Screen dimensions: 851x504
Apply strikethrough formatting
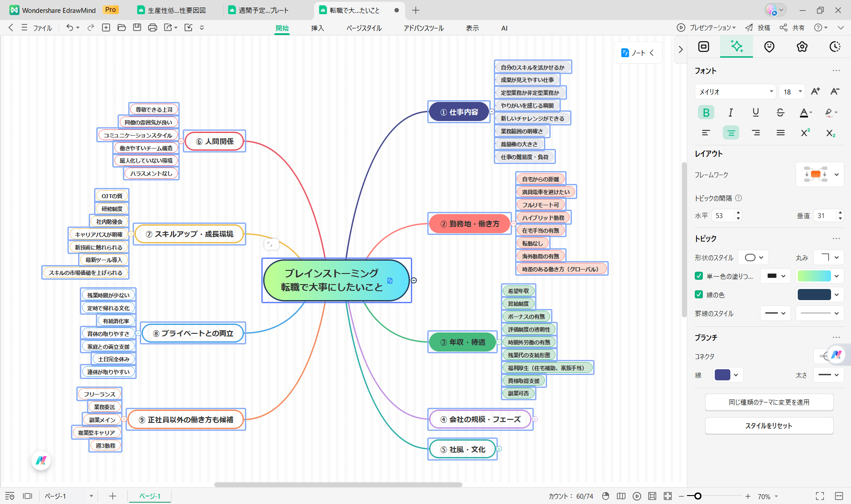point(780,112)
